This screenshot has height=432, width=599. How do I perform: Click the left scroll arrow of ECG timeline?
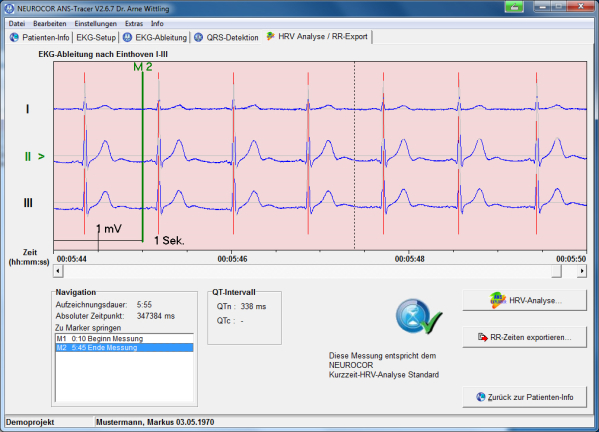58,271
